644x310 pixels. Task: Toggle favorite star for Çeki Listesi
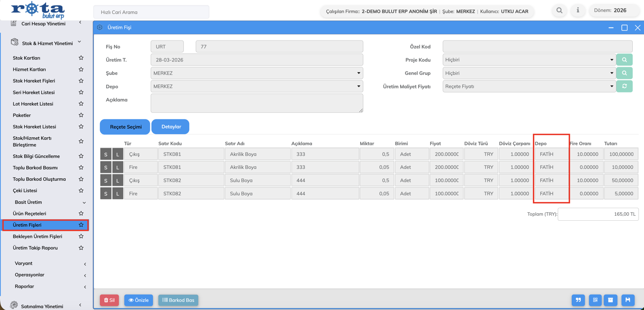click(81, 191)
